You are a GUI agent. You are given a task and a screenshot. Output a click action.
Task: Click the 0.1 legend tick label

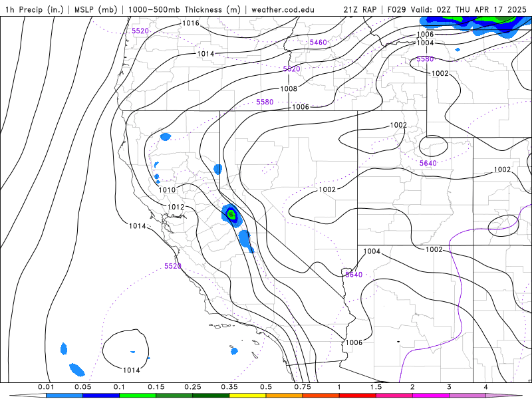tap(120, 387)
